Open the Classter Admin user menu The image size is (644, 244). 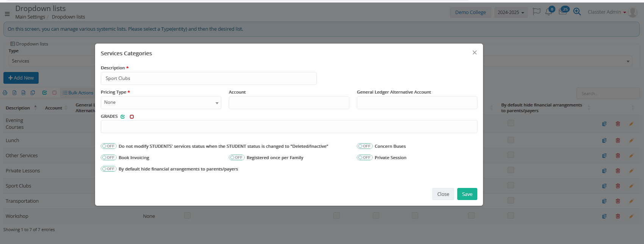click(606, 12)
